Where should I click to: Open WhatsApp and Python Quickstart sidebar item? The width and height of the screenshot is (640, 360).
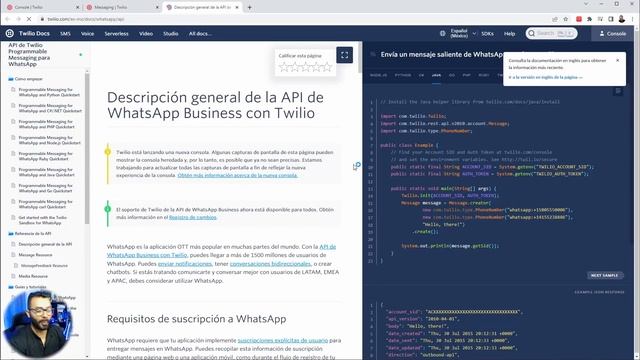tap(49, 92)
